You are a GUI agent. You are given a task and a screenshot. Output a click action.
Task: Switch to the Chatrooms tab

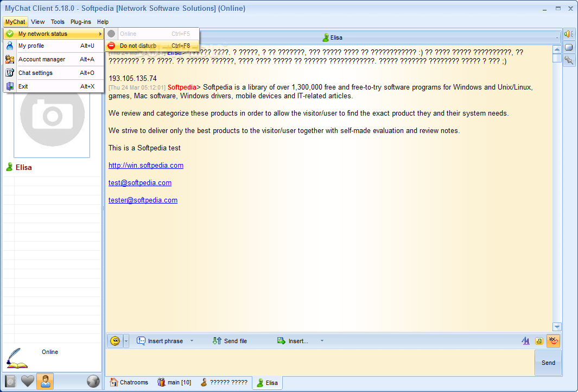pyautogui.click(x=129, y=382)
